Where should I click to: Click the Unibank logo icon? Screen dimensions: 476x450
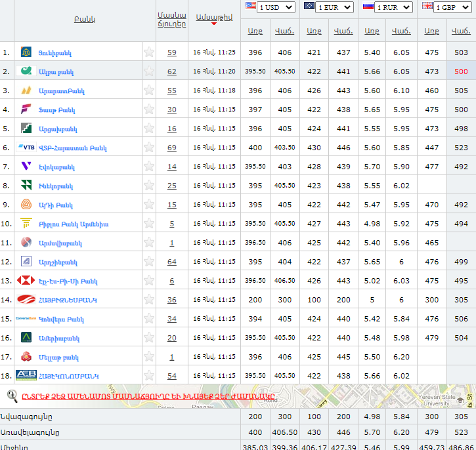click(26, 52)
